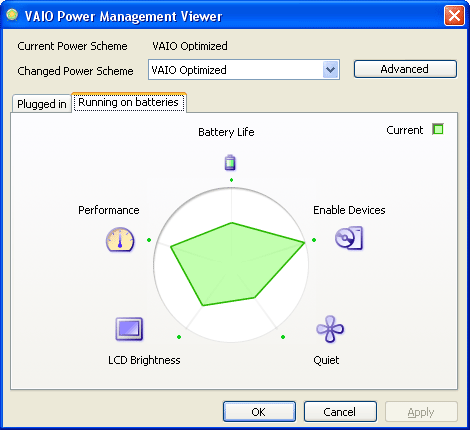Click the Enable Devices disc drive icon
Screen dimensions: 471x430
point(349,238)
